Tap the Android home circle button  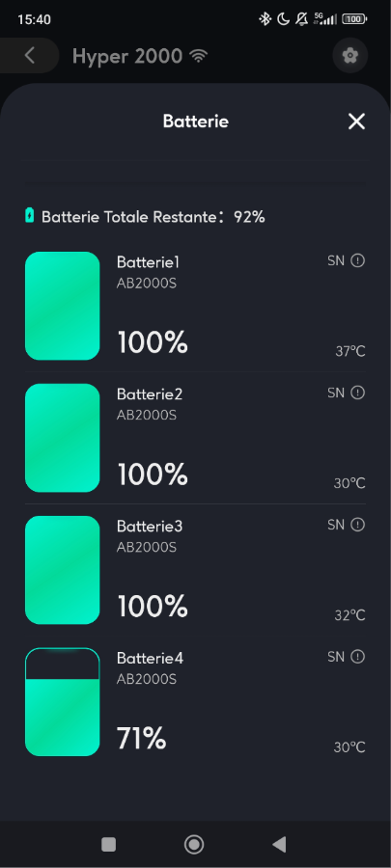click(x=194, y=844)
